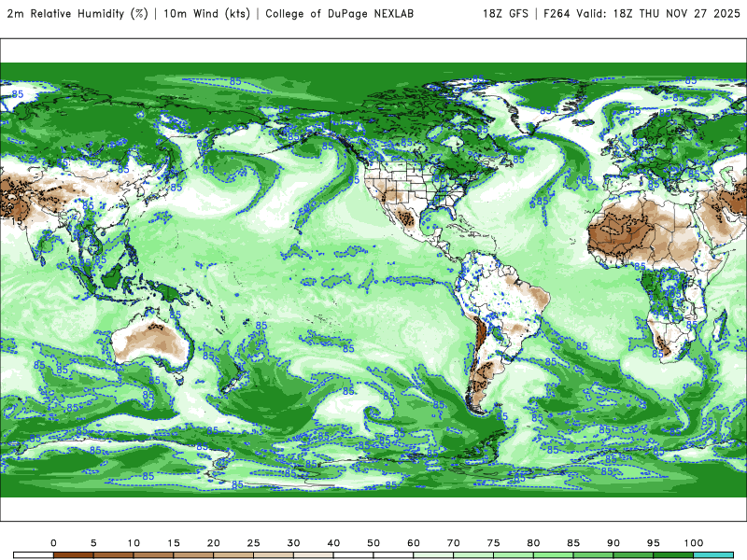This screenshot has height=560, width=747.
Task: Pick the 75–80 green legend swatch
Action: click(x=514, y=555)
